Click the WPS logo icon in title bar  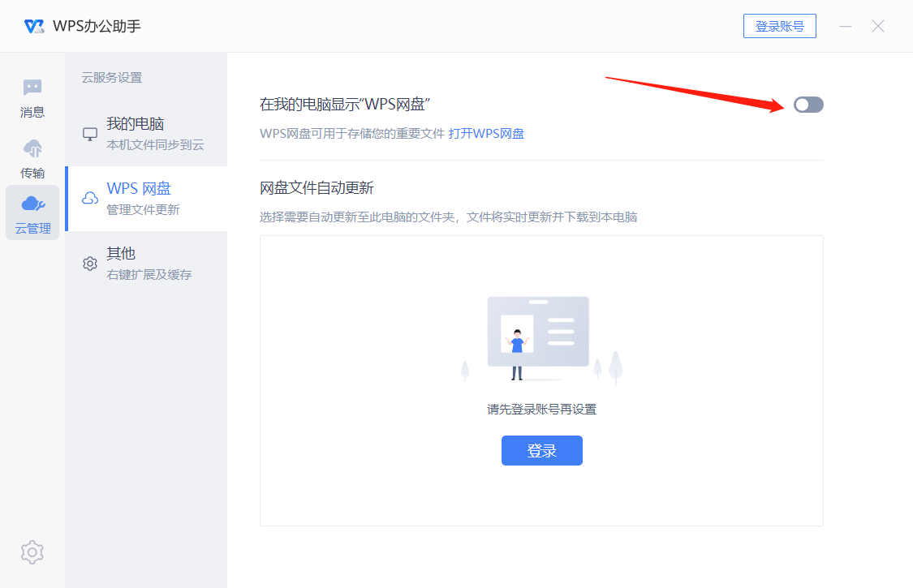point(34,26)
